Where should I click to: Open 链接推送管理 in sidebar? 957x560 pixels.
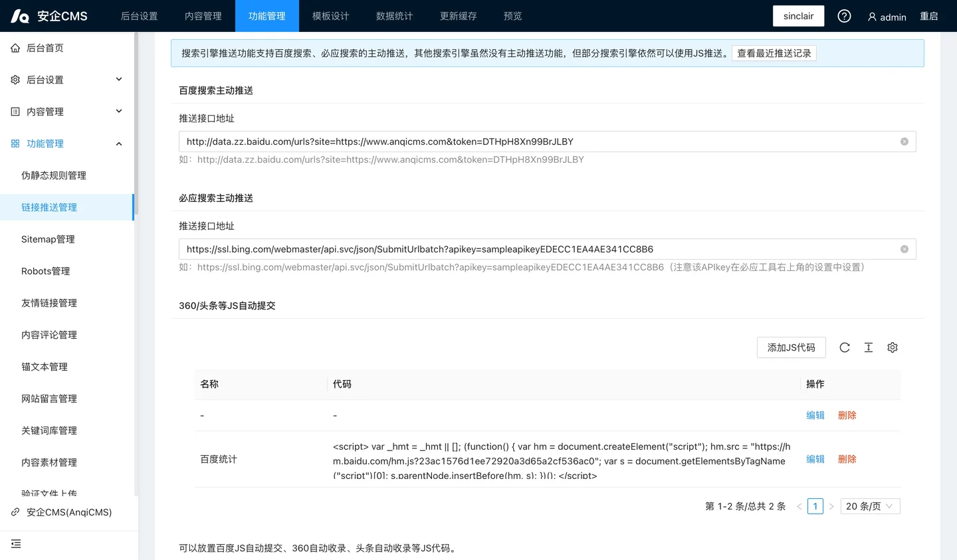coord(66,207)
